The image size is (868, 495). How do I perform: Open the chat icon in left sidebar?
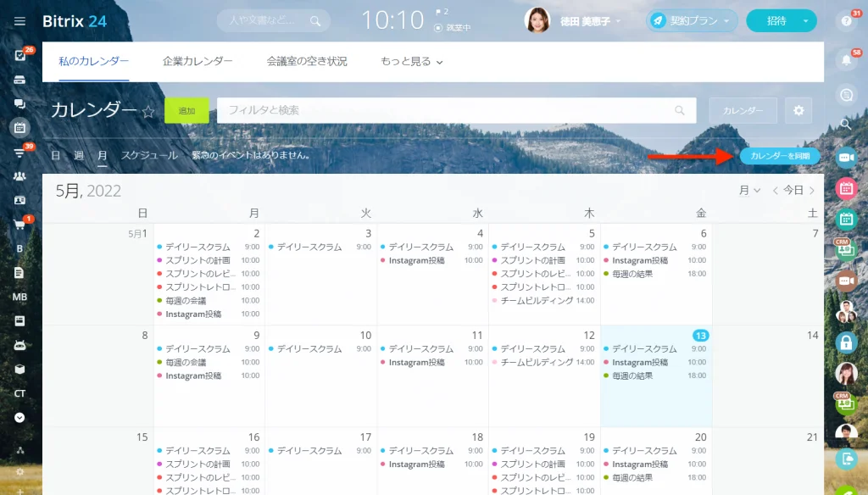pyautogui.click(x=19, y=103)
